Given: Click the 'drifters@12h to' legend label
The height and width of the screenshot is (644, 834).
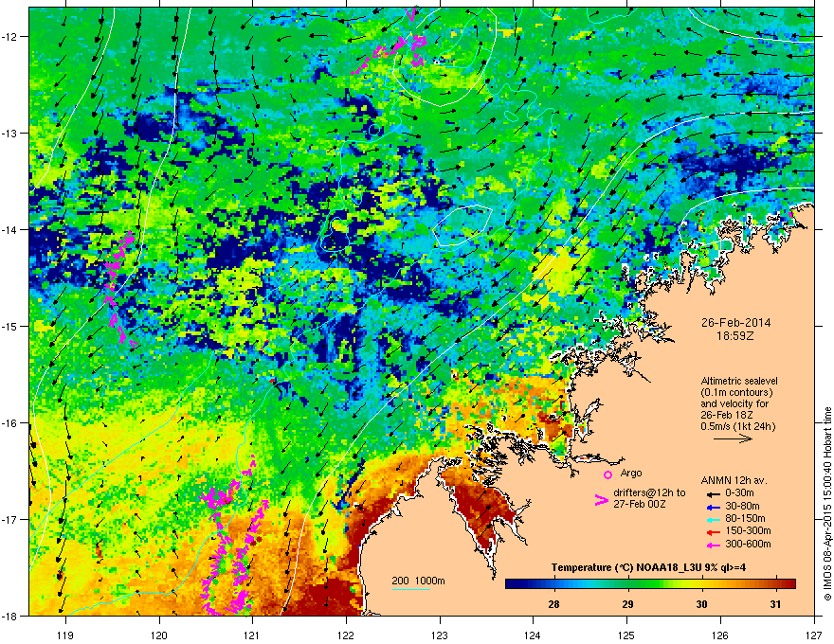Looking at the screenshot, I should pyautogui.click(x=649, y=493).
